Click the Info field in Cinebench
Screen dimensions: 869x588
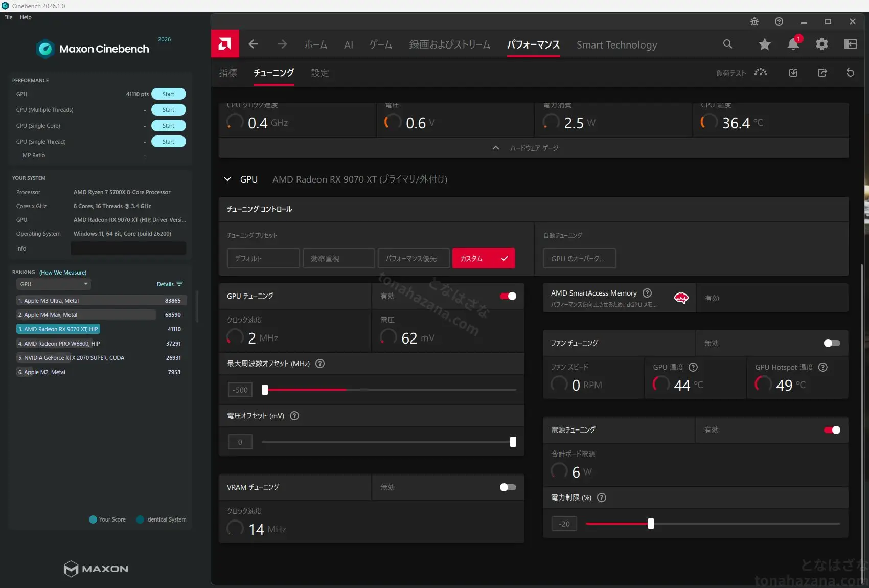[x=128, y=248]
